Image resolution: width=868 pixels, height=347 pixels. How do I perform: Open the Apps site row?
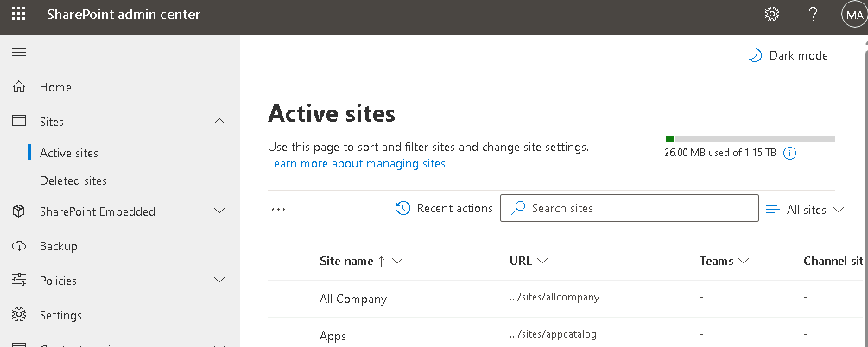click(x=333, y=336)
